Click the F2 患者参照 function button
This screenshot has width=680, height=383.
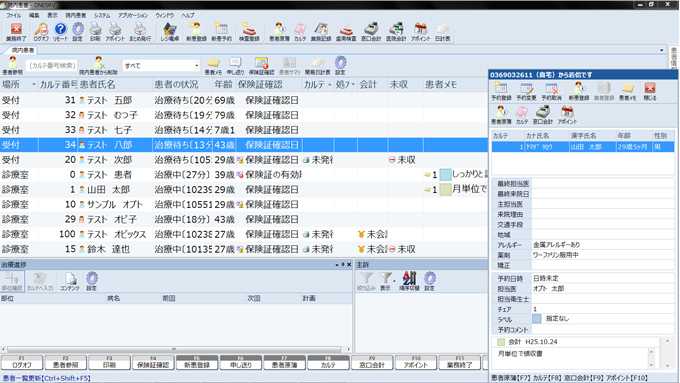point(66,363)
